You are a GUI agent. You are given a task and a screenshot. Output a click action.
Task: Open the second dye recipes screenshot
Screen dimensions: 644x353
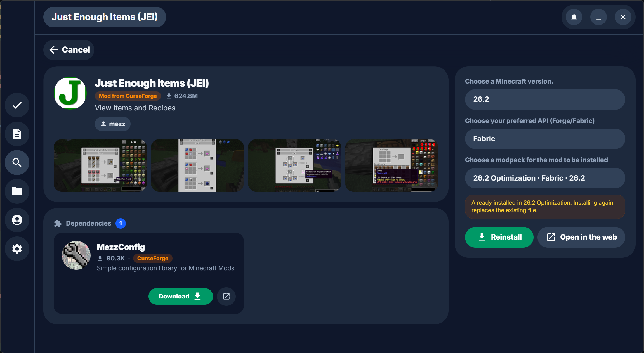197,165
